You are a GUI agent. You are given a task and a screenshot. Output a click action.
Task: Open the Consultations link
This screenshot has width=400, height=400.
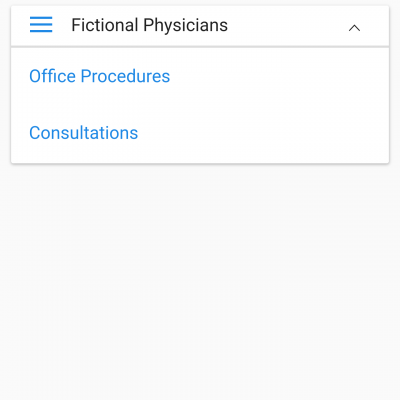pos(84,133)
